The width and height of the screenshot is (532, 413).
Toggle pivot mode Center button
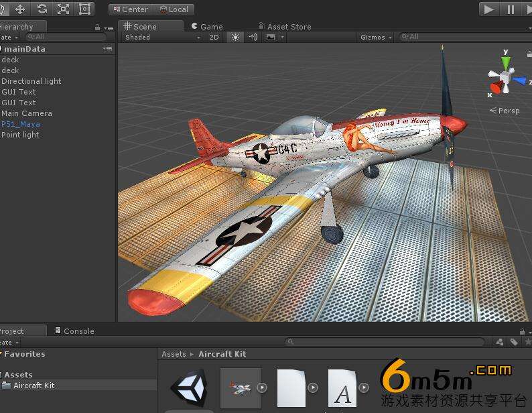[130, 9]
